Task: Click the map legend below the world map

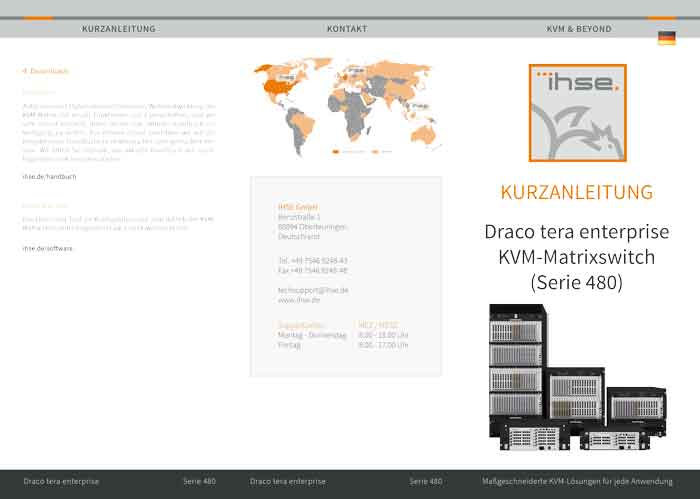Action: click(x=362, y=152)
